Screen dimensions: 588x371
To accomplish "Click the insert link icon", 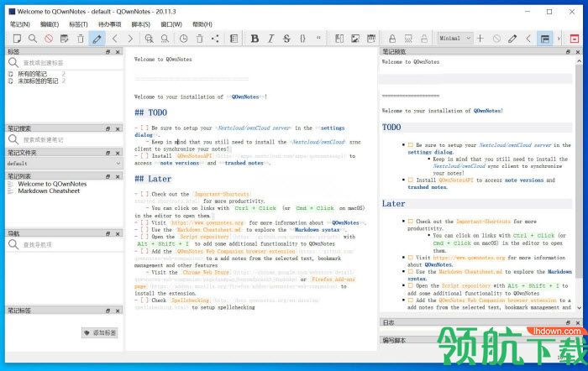I will (x=339, y=39).
